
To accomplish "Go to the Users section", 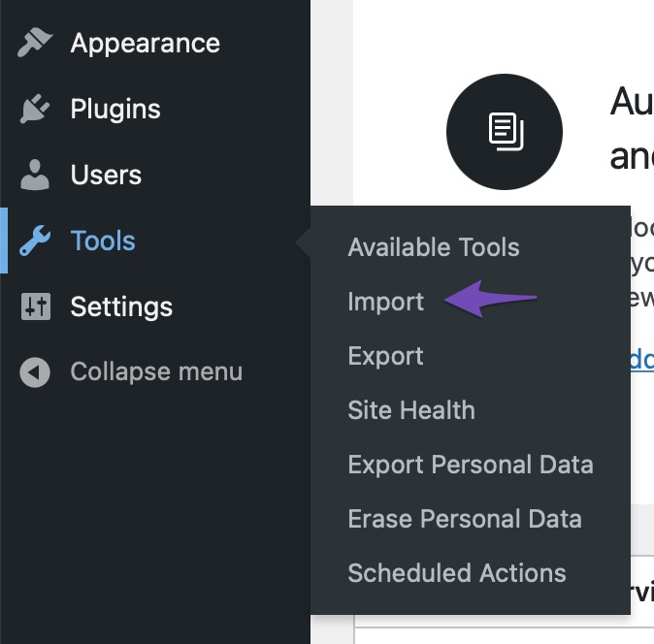I will [106, 175].
